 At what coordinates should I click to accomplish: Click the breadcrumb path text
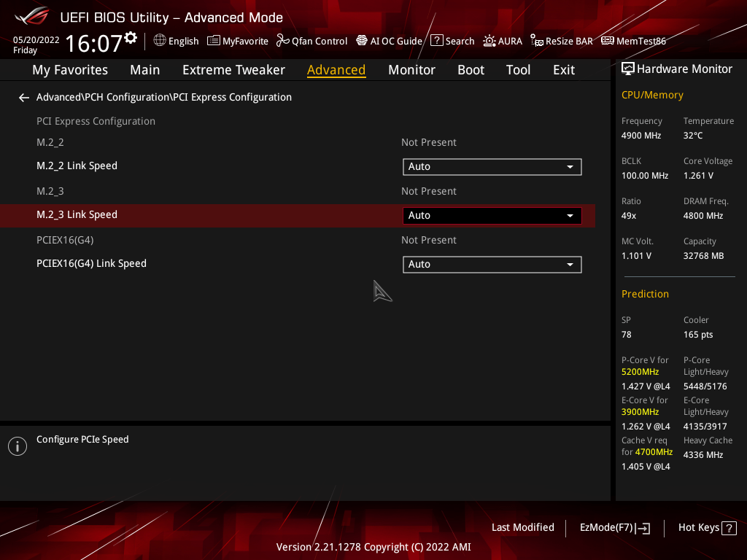pyautogui.click(x=164, y=97)
